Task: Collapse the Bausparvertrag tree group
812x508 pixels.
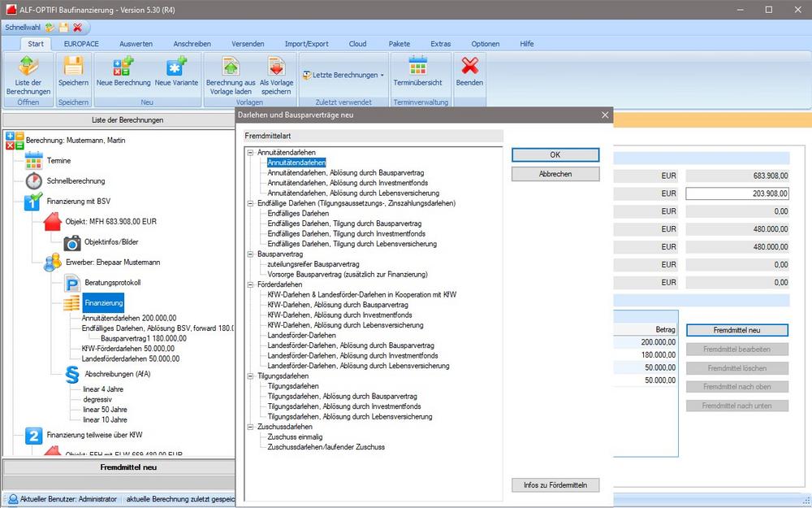Action: (x=250, y=254)
